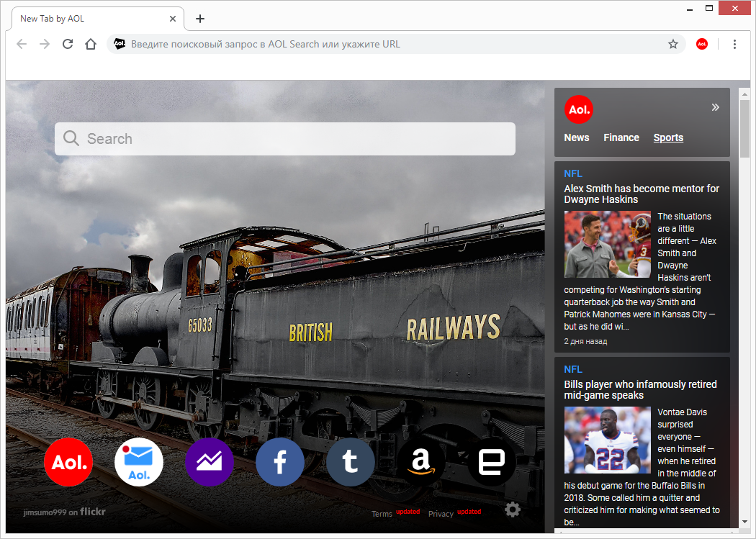This screenshot has width=756, height=539.
Task: Open the Terms link
Action: (x=382, y=514)
